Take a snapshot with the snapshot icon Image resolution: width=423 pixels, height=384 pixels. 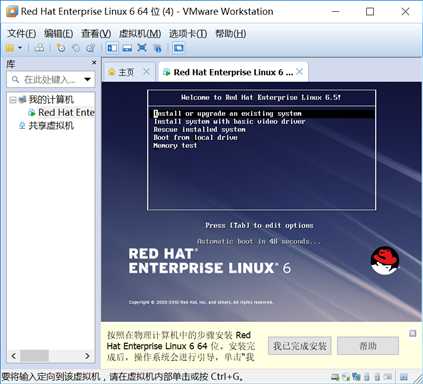tap(60, 48)
